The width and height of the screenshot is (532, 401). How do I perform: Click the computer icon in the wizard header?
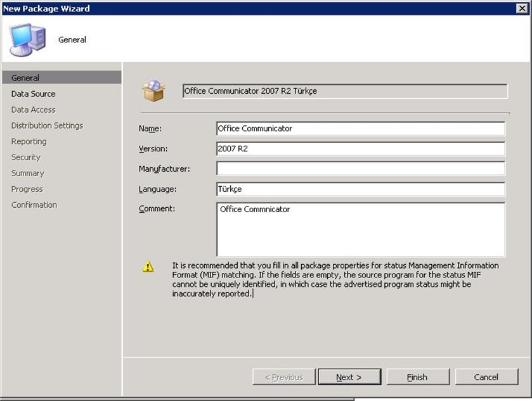(27, 39)
